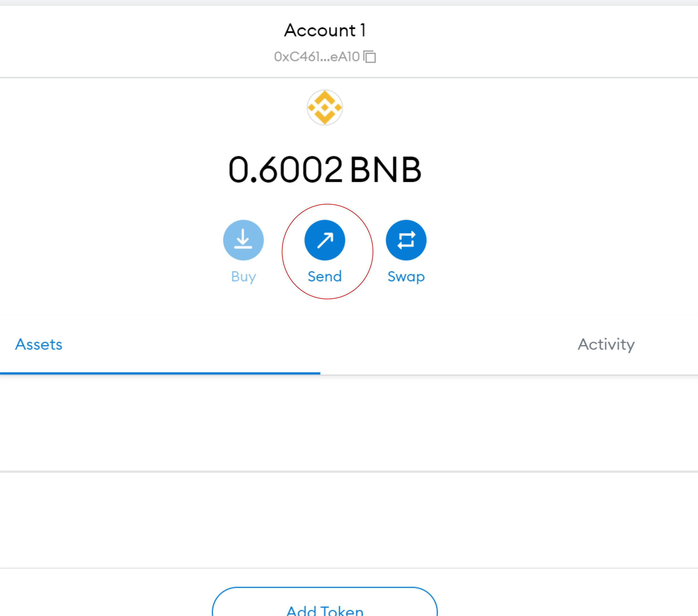This screenshot has height=616, width=698.
Task: Click the 'Account 1' name heading
Action: click(x=324, y=30)
